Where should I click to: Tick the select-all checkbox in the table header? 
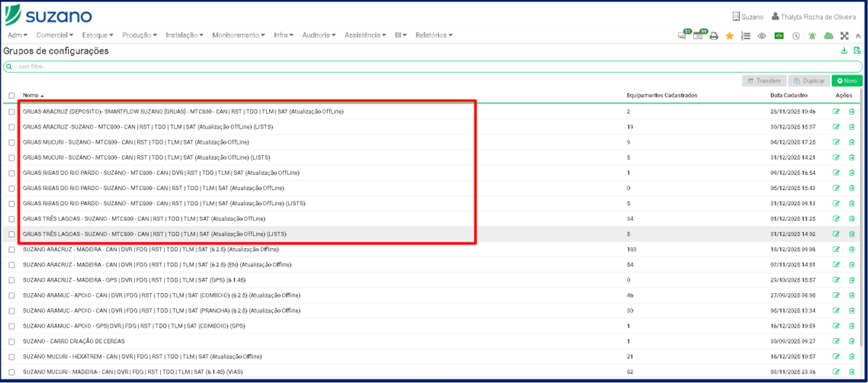click(x=12, y=96)
